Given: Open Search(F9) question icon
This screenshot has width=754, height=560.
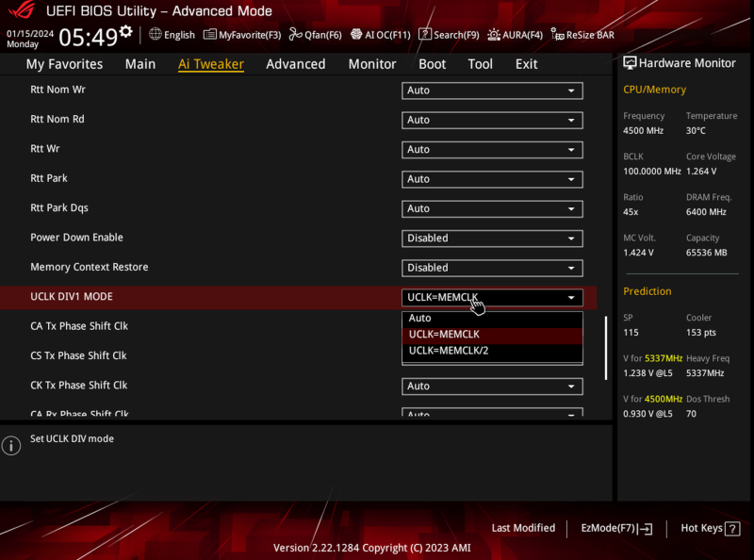Looking at the screenshot, I should [425, 34].
